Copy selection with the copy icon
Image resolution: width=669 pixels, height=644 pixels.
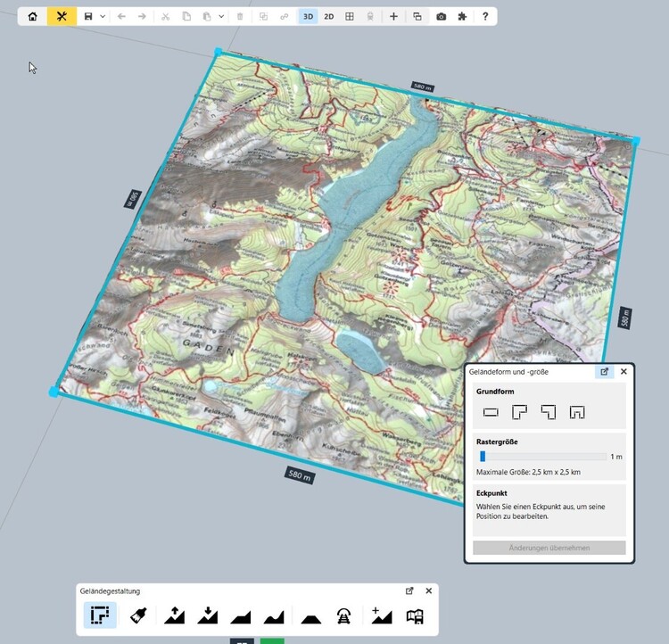click(x=186, y=17)
